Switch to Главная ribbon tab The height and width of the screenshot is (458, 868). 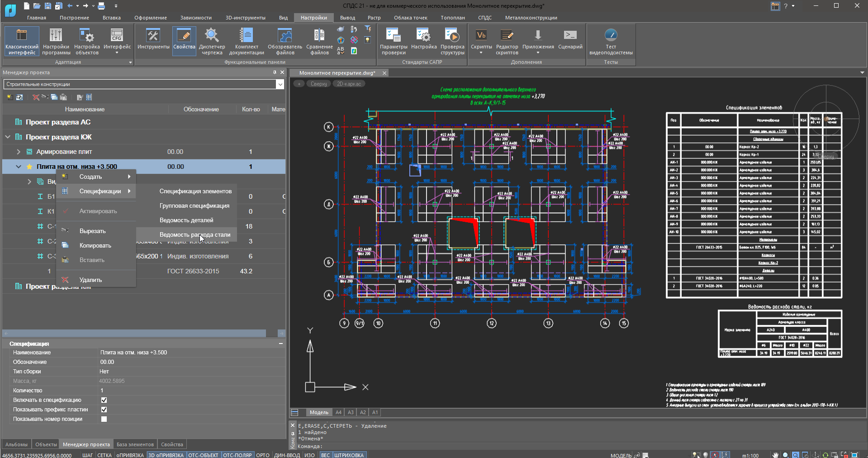click(37, 18)
